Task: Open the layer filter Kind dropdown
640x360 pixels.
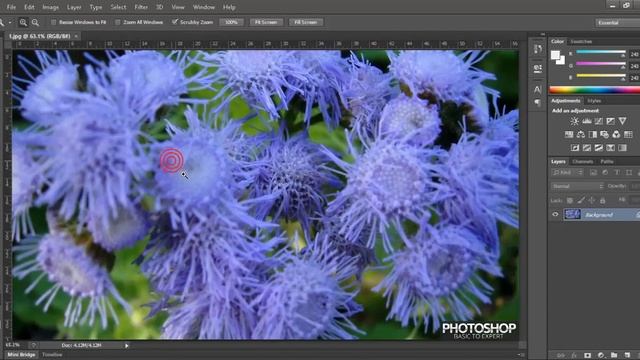Action: (x=568, y=173)
